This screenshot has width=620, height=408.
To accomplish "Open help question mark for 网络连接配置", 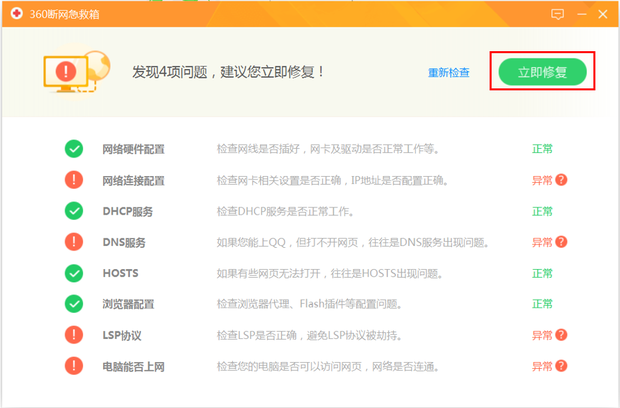I will 561,180.
